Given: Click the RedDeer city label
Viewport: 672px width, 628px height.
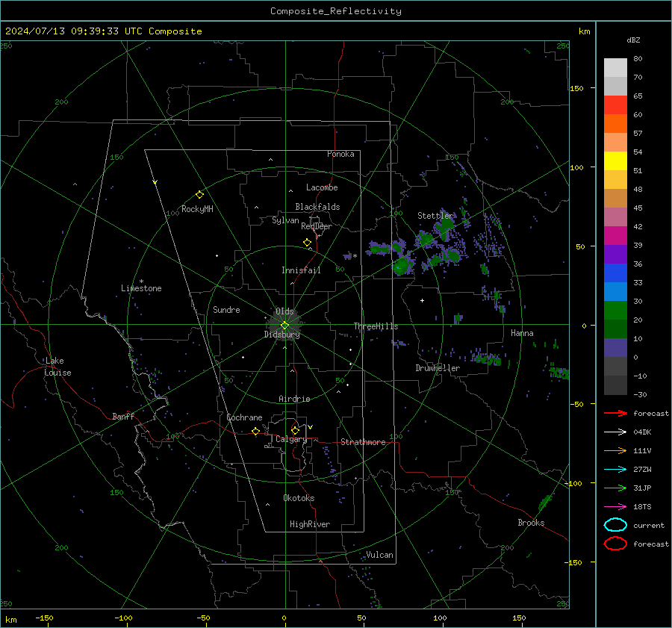Looking at the screenshot, I should (317, 226).
